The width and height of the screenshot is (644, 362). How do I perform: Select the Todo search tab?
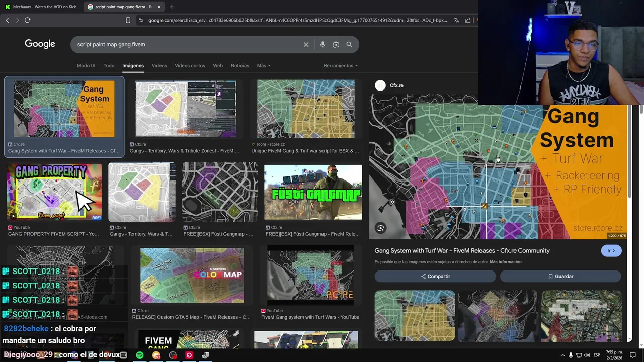pos(109,66)
